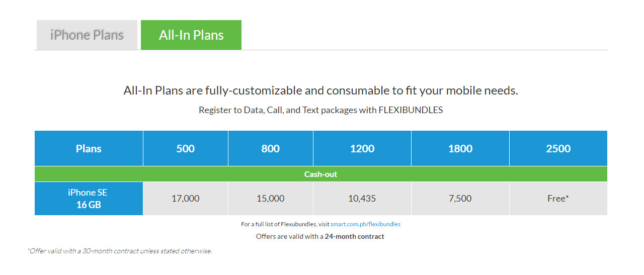Select the 800 plan column header
644x275 pixels.
pos(271,148)
